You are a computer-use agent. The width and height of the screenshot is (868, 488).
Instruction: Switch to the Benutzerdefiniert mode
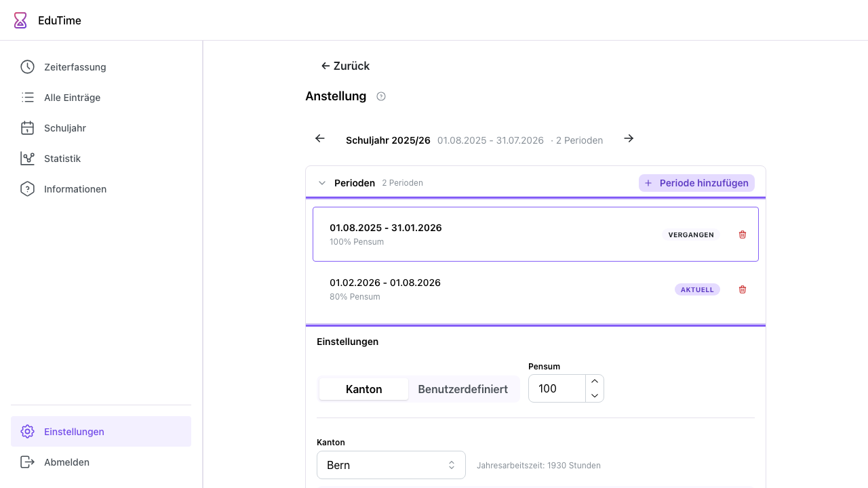(x=463, y=389)
